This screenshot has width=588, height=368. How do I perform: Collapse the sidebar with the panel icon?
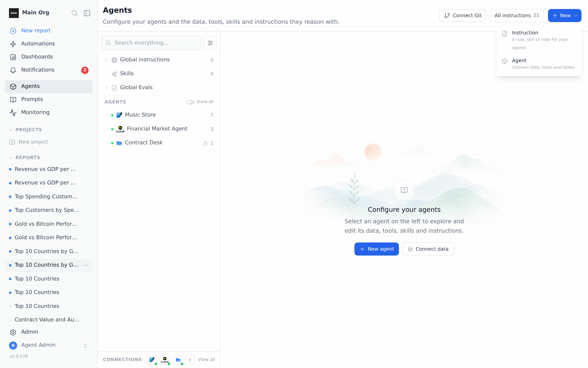[x=87, y=13]
